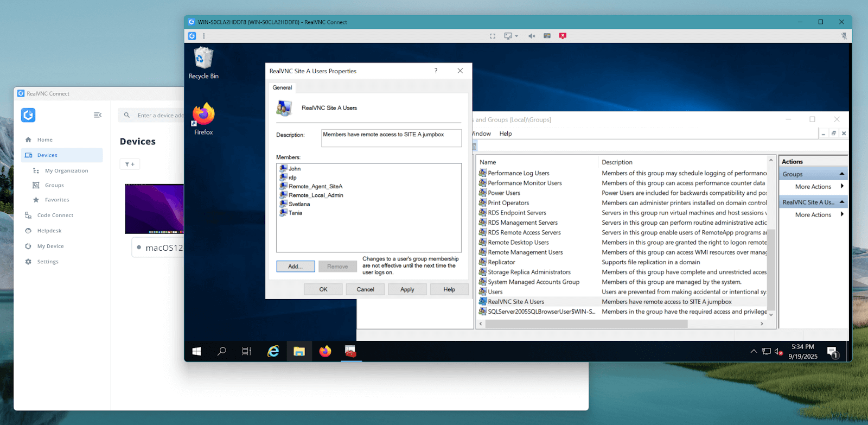Click the mute audio speaker icon in VNC toolbar
Viewport: 868px width, 425px height.
[532, 36]
